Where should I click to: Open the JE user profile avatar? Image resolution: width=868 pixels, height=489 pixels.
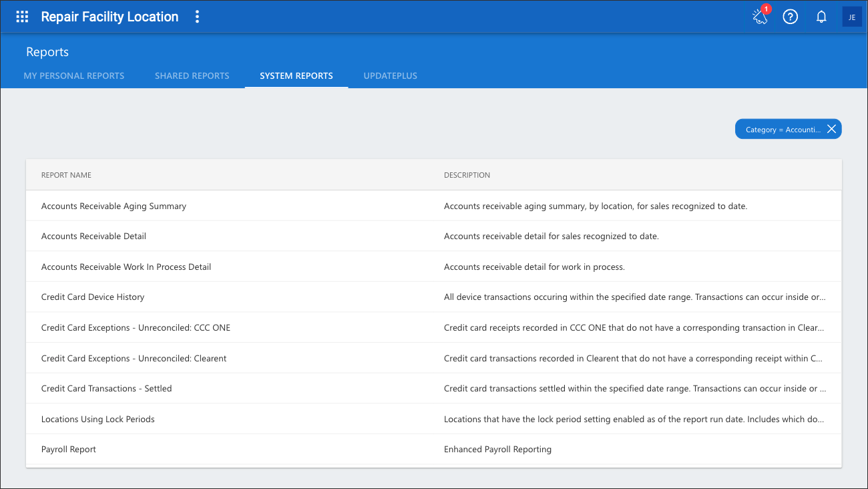click(852, 17)
